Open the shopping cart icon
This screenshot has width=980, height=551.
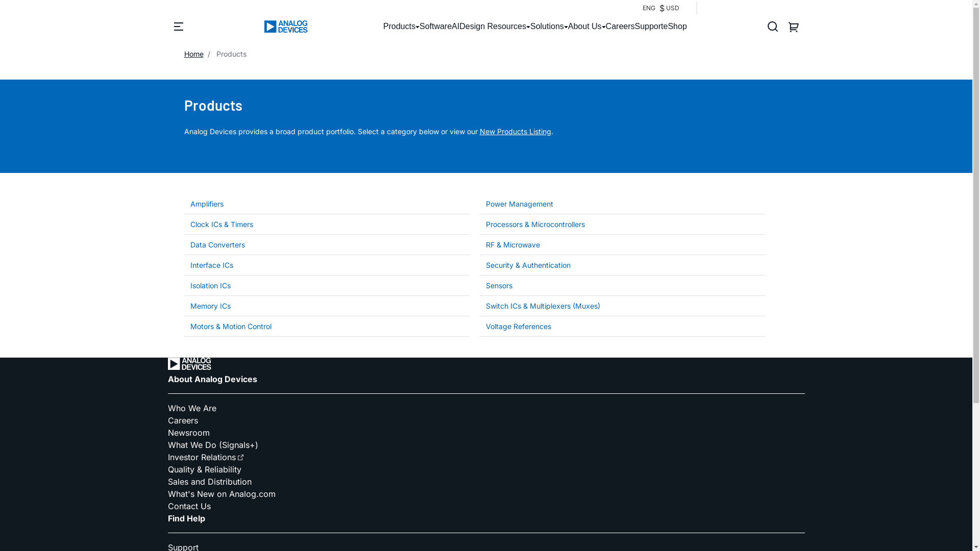793,27
